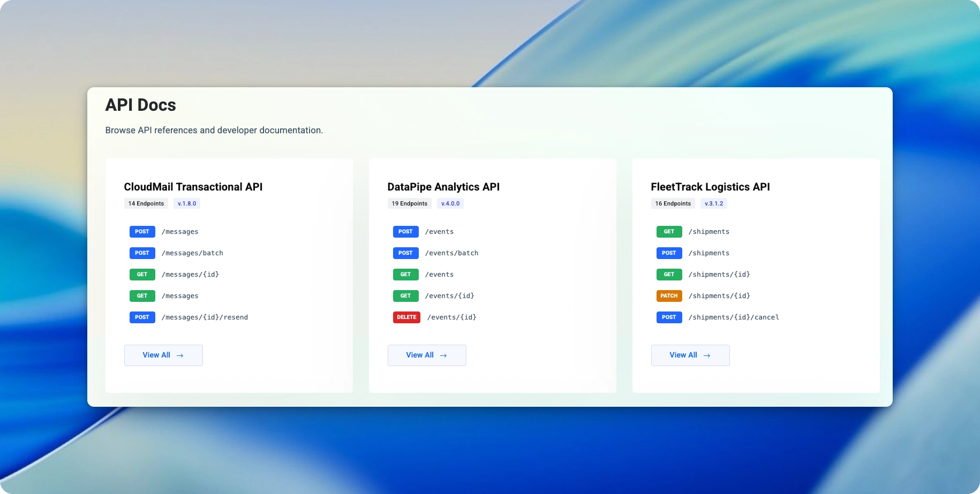Click the POST badge beside /events/batch
The width and height of the screenshot is (980, 494).
pyautogui.click(x=405, y=253)
